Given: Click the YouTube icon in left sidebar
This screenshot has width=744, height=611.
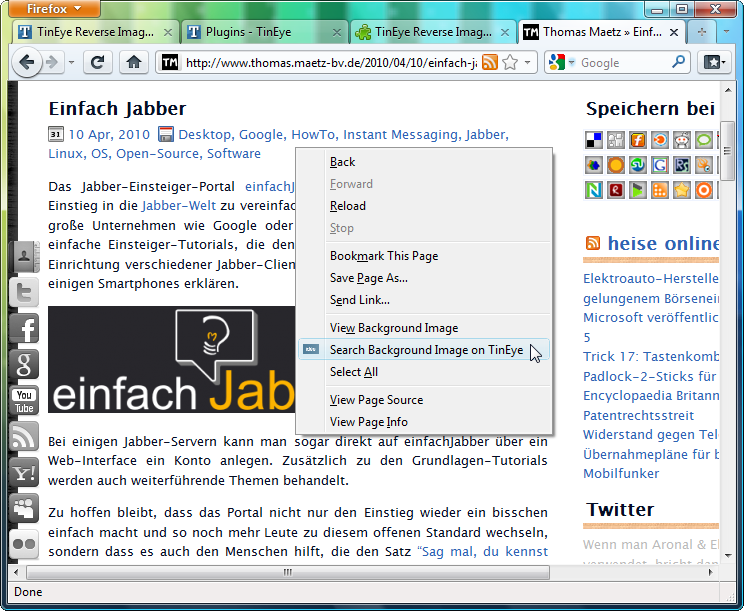Looking at the screenshot, I should point(24,400).
